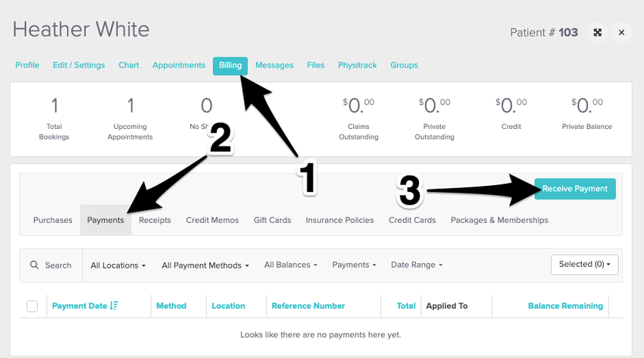Viewport: 644px width, 358px height.
Task: Toggle the select-all payments checkbox
Action: coord(32,306)
